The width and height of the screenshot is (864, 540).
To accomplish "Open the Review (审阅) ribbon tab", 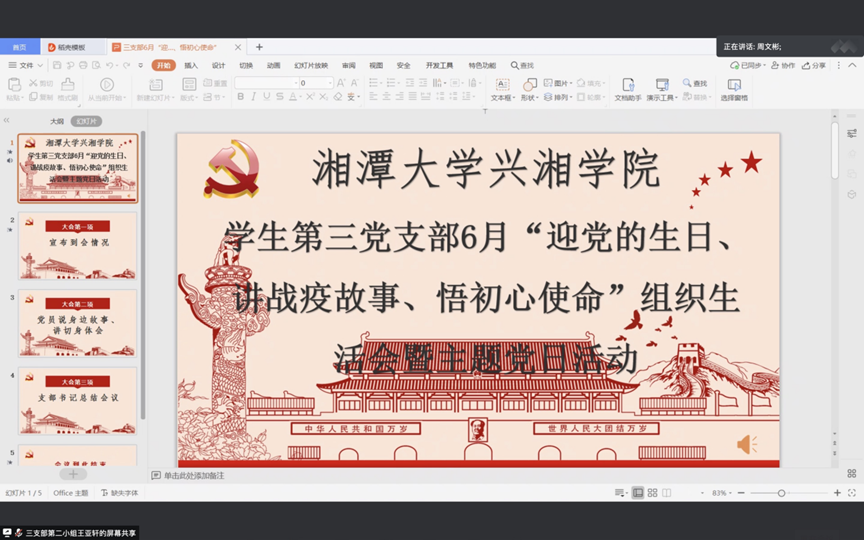I will [x=348, y=65].
